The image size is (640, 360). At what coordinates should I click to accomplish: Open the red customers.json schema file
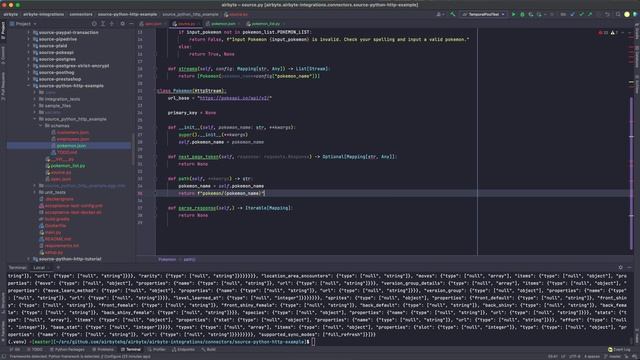point(73,132)
